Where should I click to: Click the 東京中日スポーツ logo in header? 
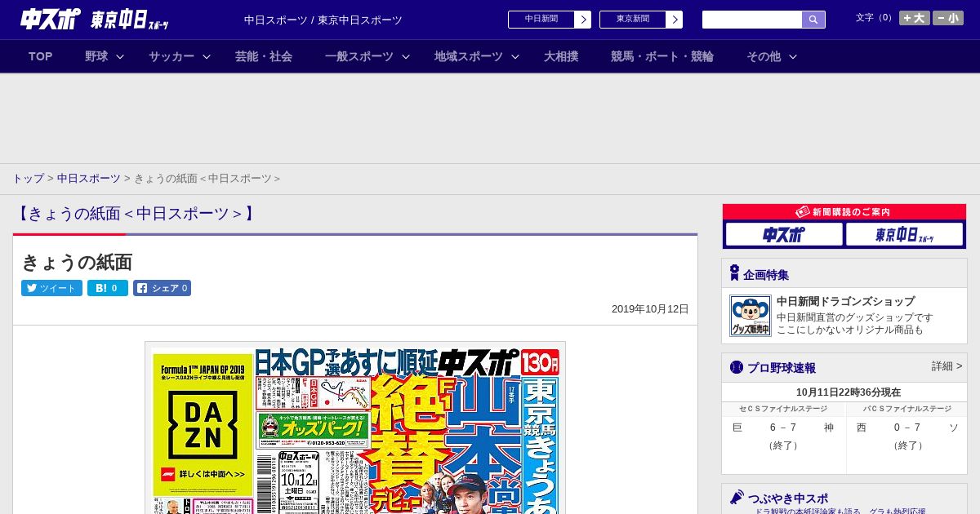coord(130,20)
